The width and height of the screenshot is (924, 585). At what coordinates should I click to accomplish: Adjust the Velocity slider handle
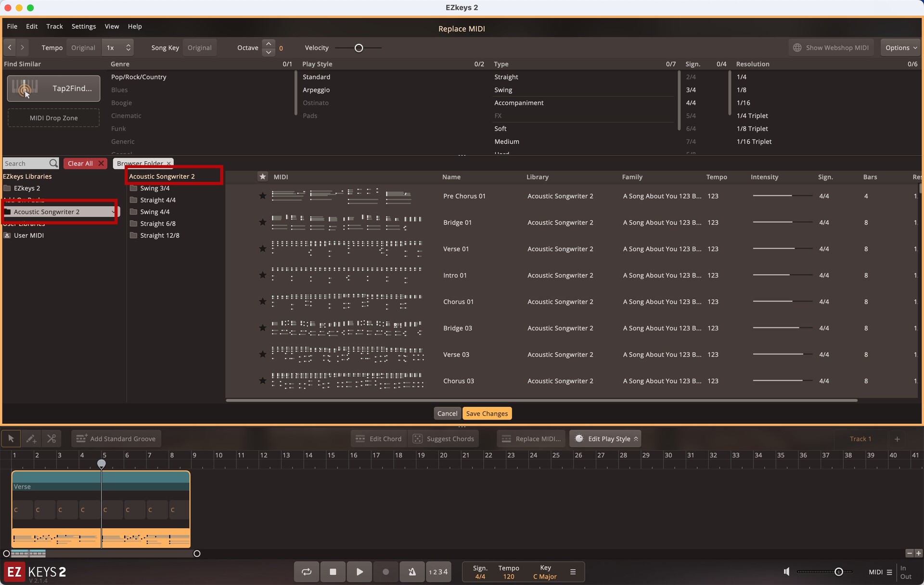tap(359, 48)
